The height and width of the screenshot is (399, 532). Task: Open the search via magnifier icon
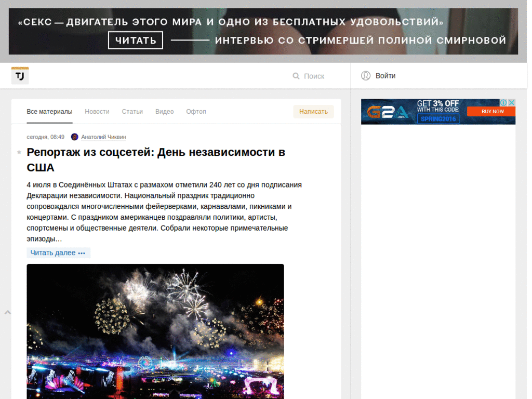coord(296,76)
